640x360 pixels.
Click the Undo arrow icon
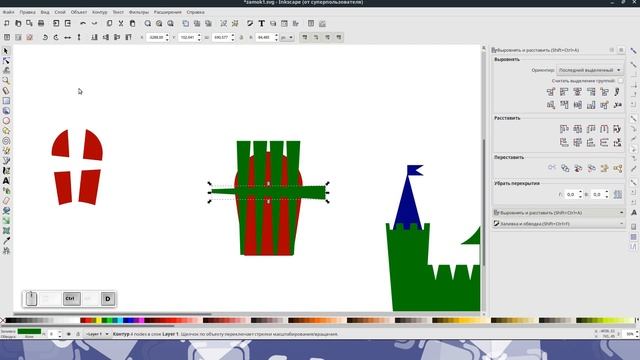point(83,24)
